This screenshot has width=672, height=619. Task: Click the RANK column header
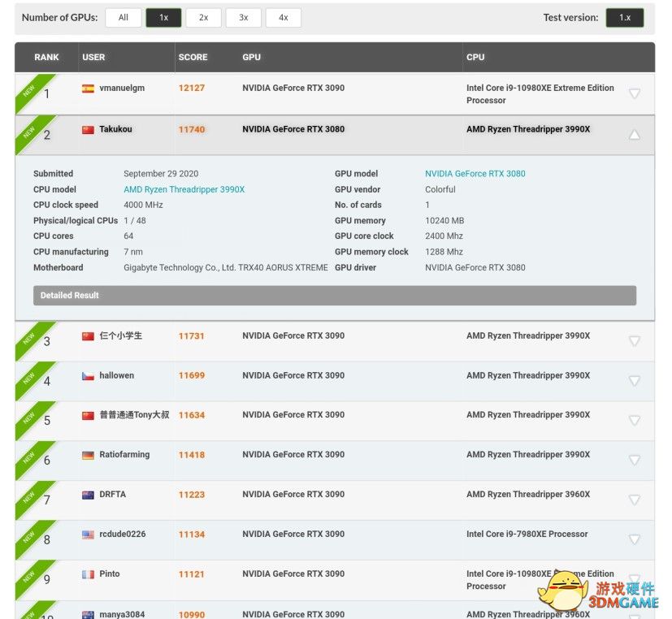coord(46,57)
